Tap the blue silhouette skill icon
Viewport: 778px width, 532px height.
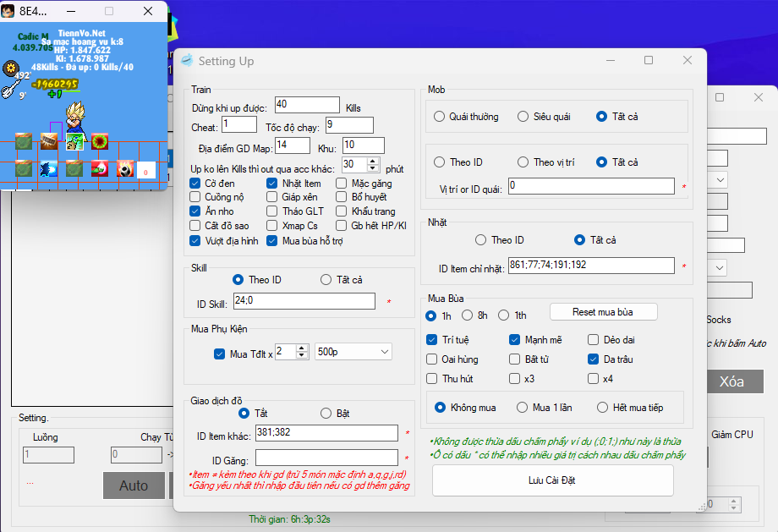[x=49, y=168]
